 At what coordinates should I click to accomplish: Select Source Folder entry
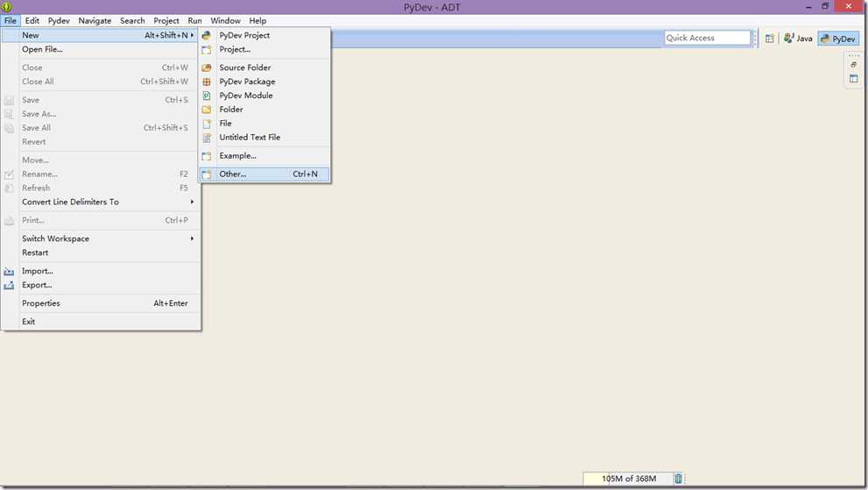click(265, 67)
